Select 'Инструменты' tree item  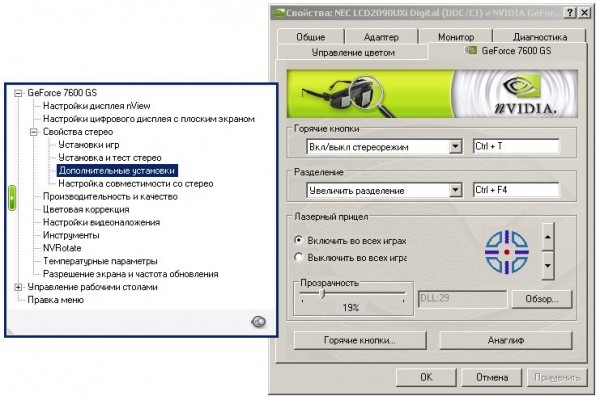[71, 235]
